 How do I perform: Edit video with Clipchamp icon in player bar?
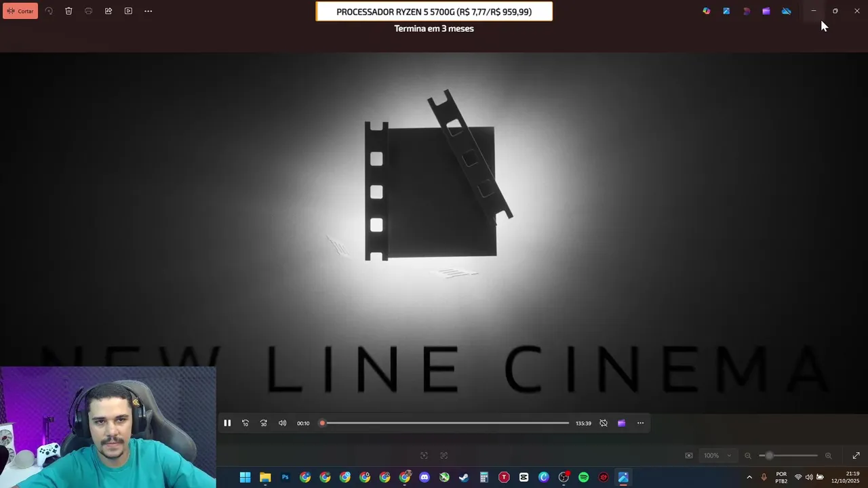(x=622, y=423)
